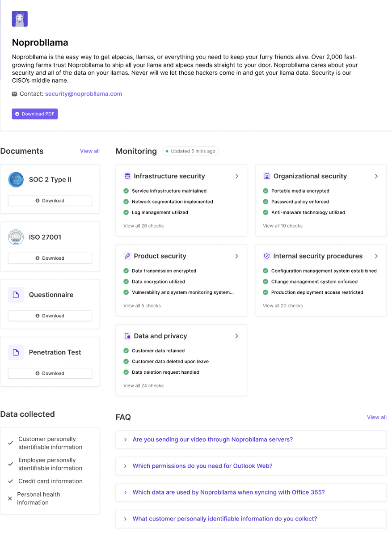Click Data deletion request handled text
The width and height of the screenshot is (392, 541).
pyautogui.click(x=165, y=372)
